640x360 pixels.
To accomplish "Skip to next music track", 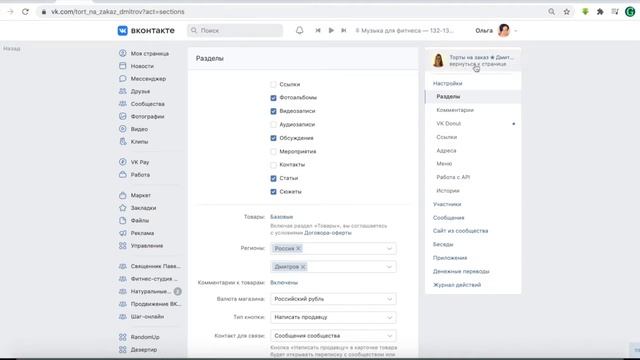I will click(344, 31).
